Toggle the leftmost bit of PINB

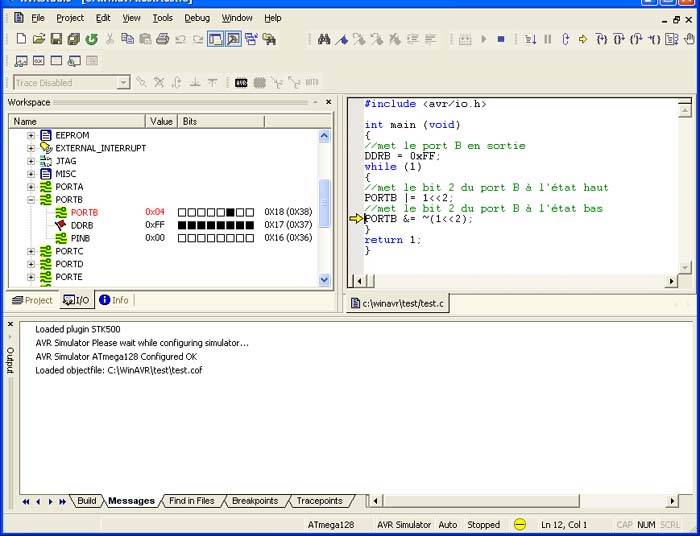[x=182, y=238]
